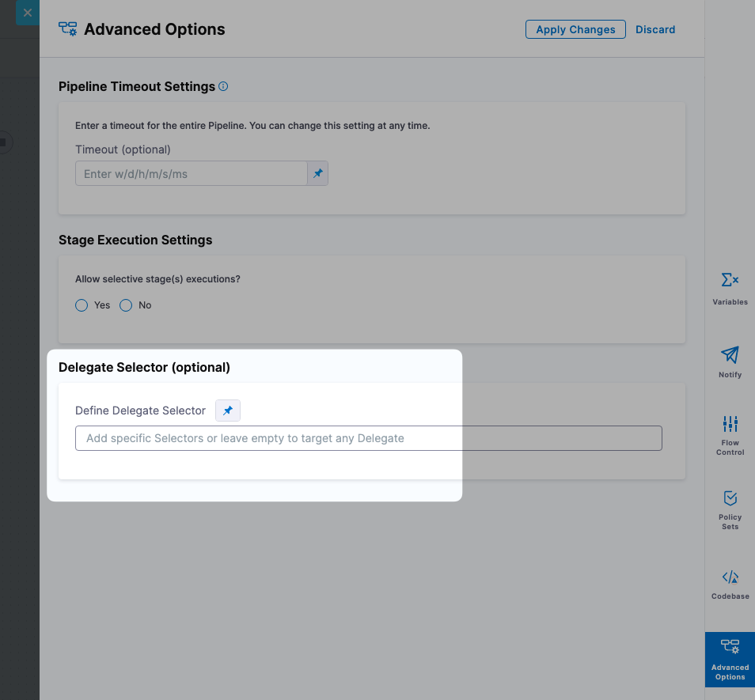Click the Stage Execution Settings heading

point(135,240)
